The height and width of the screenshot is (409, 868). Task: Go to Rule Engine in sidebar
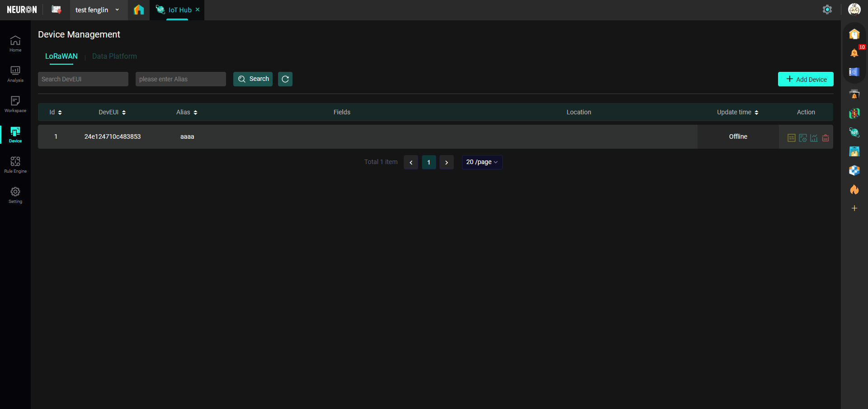pyautogui.click(x=15, y=165)
